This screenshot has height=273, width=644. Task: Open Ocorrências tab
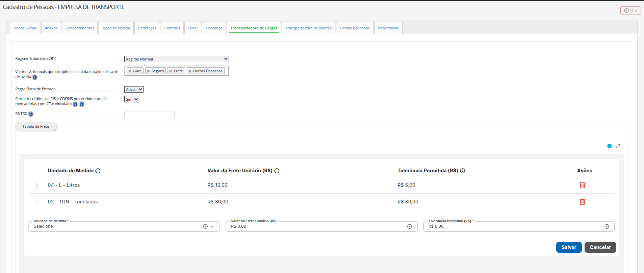(x=388, y=28)
